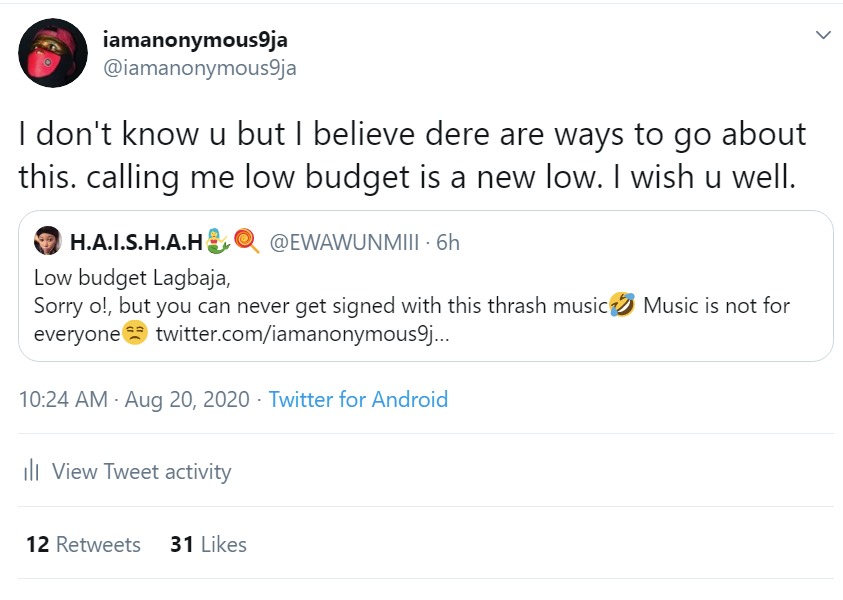The image size is (843, 600).
Task: Click the 10:24 AM · Aug 20, 2020 timestamp
Action: (x=134, y=399)
